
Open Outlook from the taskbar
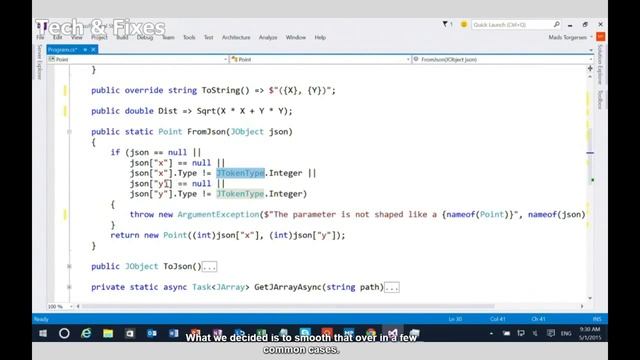(x=152, y=333)
